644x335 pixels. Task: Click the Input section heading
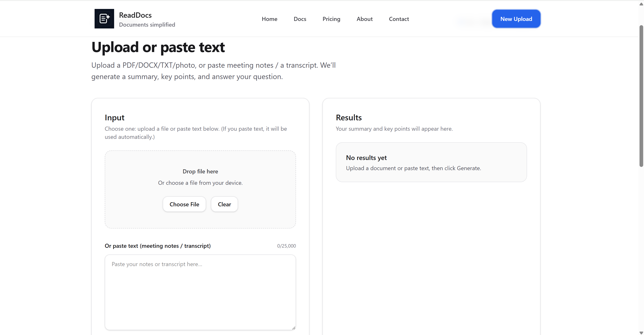115,117
